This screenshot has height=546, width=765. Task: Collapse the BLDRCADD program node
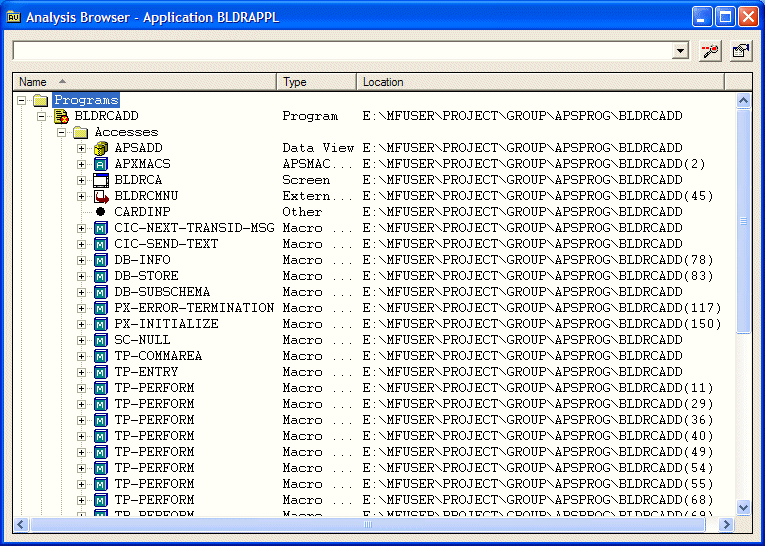pos(42,116)
